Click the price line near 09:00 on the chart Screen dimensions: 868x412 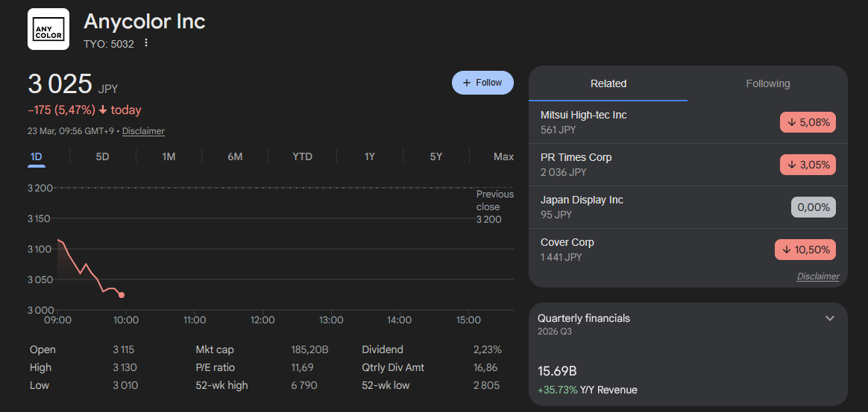[59, 240]
